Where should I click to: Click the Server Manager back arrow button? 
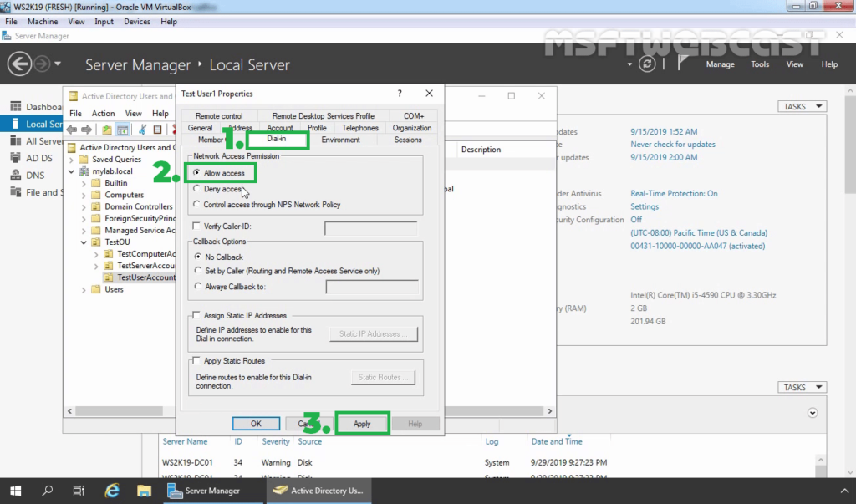(19, 64)
